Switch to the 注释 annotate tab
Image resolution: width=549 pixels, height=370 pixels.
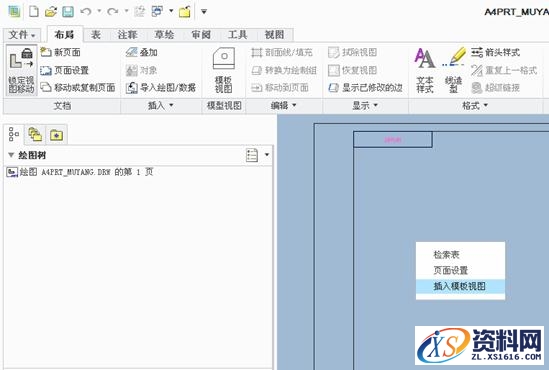(x=127, y=35)
